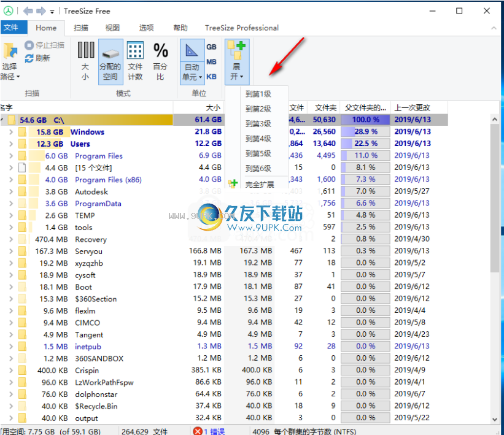Click the red error icon in status bar
Image resolution: width=504 pixels, height=435 pixels.
click(x=198, y=431)
